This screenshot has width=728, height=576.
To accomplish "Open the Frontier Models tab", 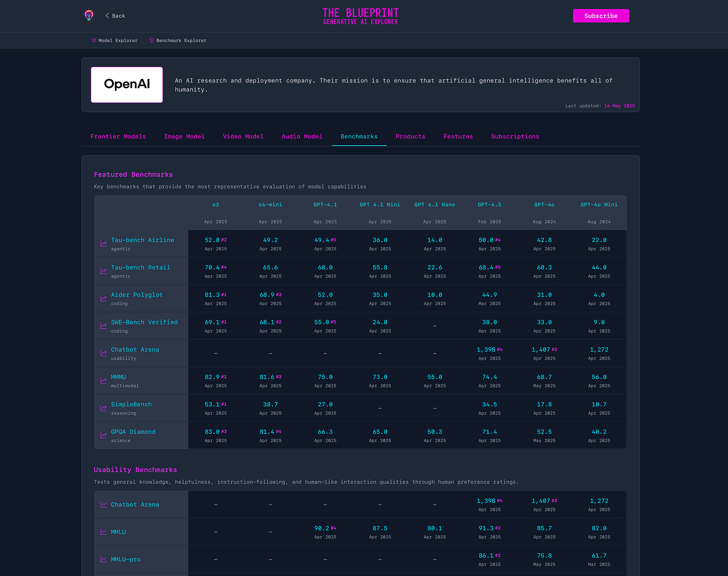I will tap(118, 136).
